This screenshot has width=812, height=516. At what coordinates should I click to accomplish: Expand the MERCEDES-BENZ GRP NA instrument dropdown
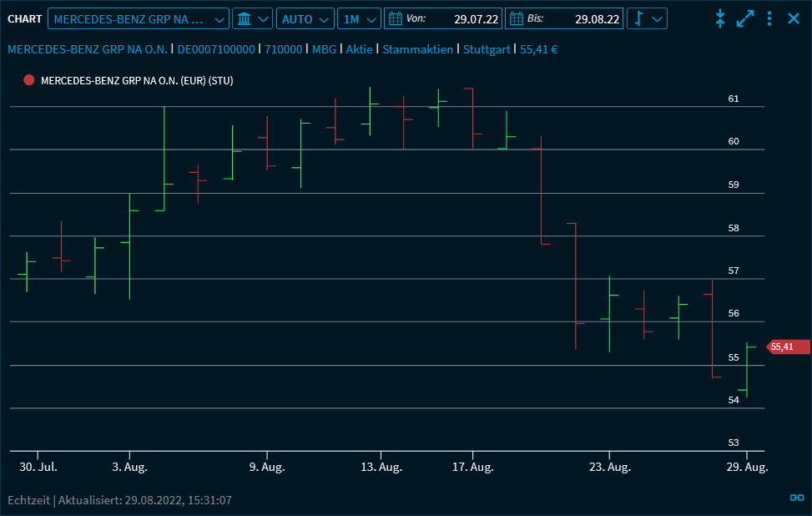point(139,18)
